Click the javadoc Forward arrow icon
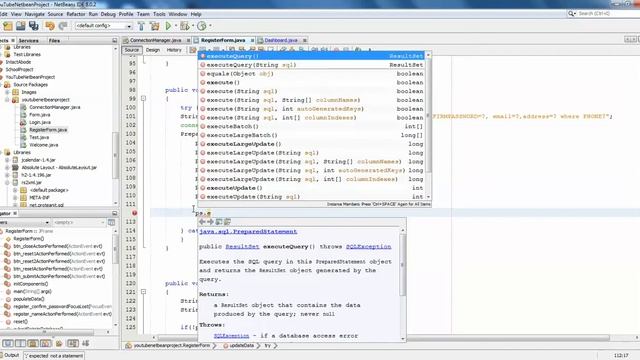Image resolution: width=640 pixels, height=360 pixels. point(211,222)
